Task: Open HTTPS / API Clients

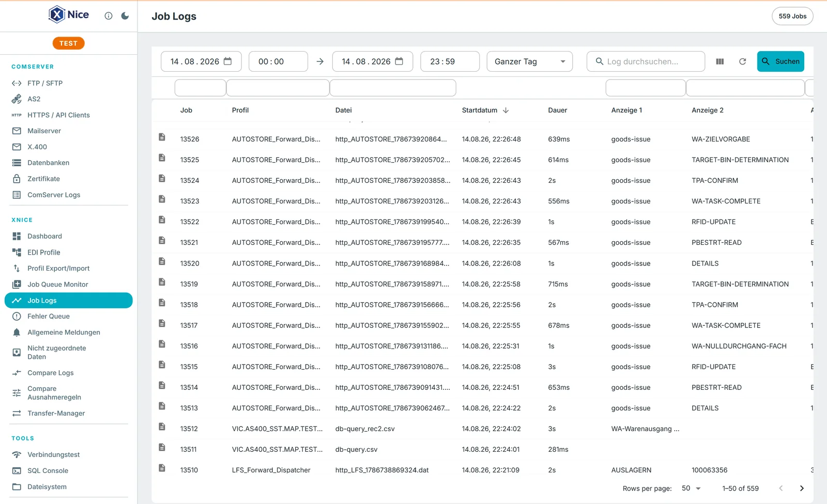Action: pos(68,115)
